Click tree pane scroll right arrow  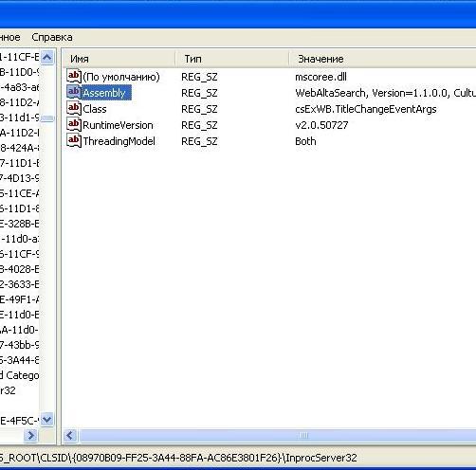point(31,436)
